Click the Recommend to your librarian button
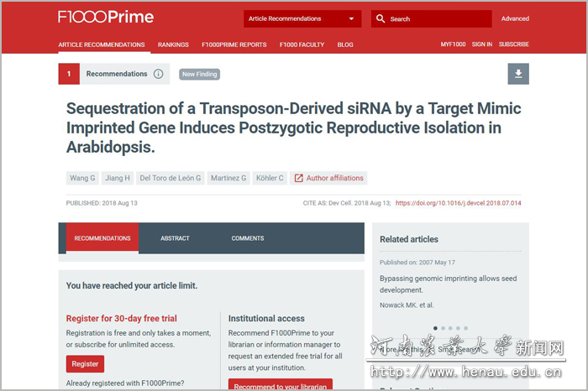This screenshot has height=391, width=588. pyautogui.click(x=281, y=385)
